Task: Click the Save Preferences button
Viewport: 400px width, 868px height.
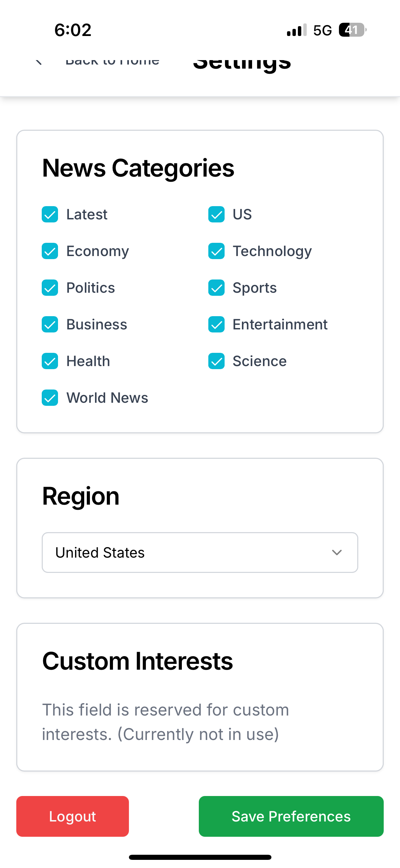Action: click(x=291, y=816)
